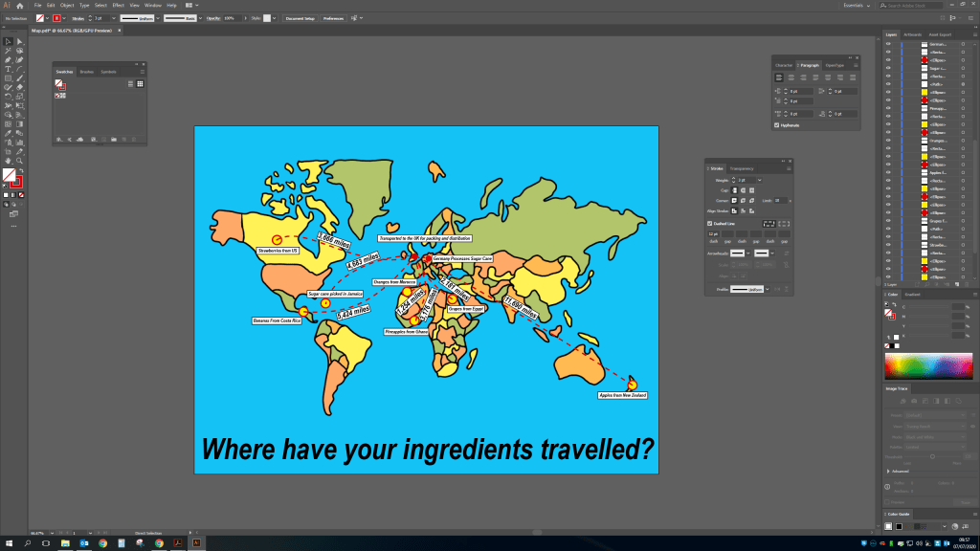This screenshot has width=980, height=551.
Task: Click the Preferences button
Action: coord(333,18)
